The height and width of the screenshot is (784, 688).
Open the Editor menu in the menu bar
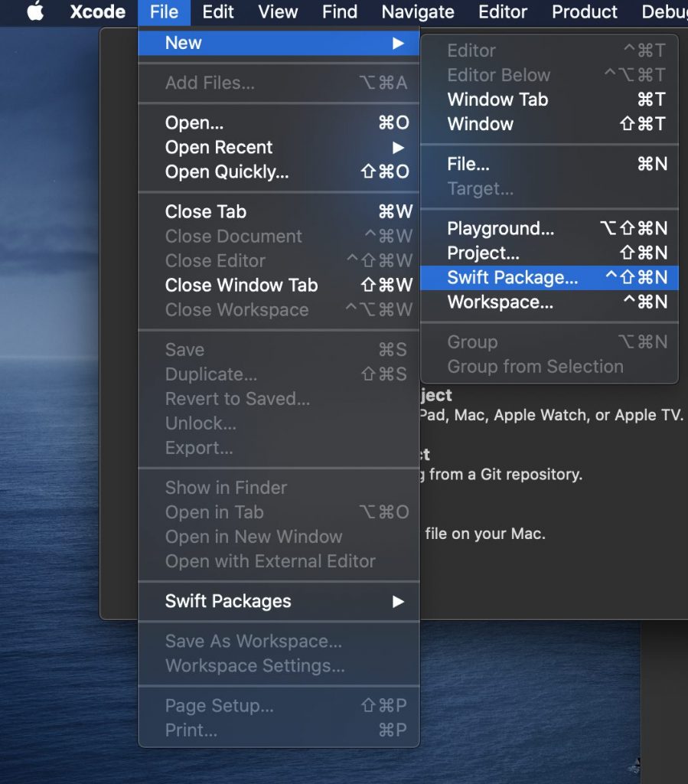[x=502, y=11]
